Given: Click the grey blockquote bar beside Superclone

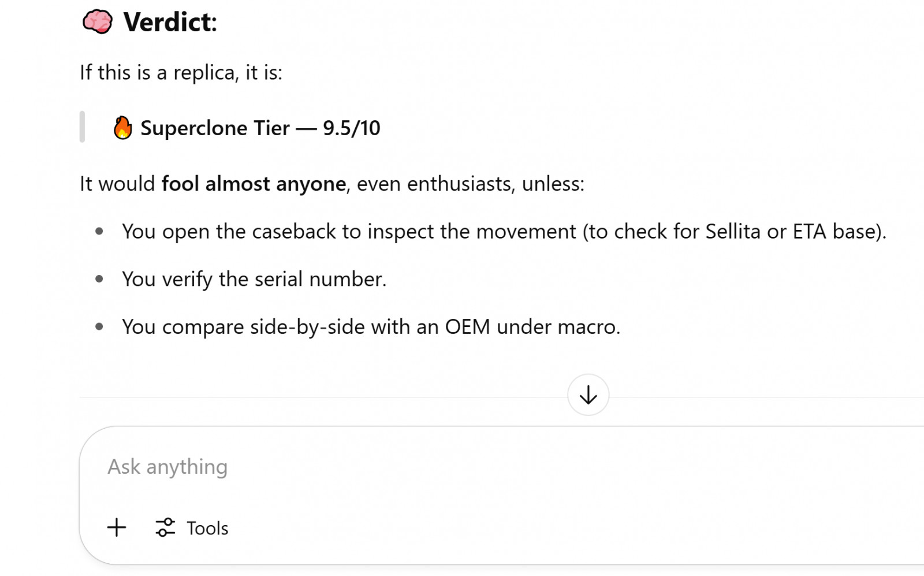Looking at the screenshot, I should click(x=82, y=127).
